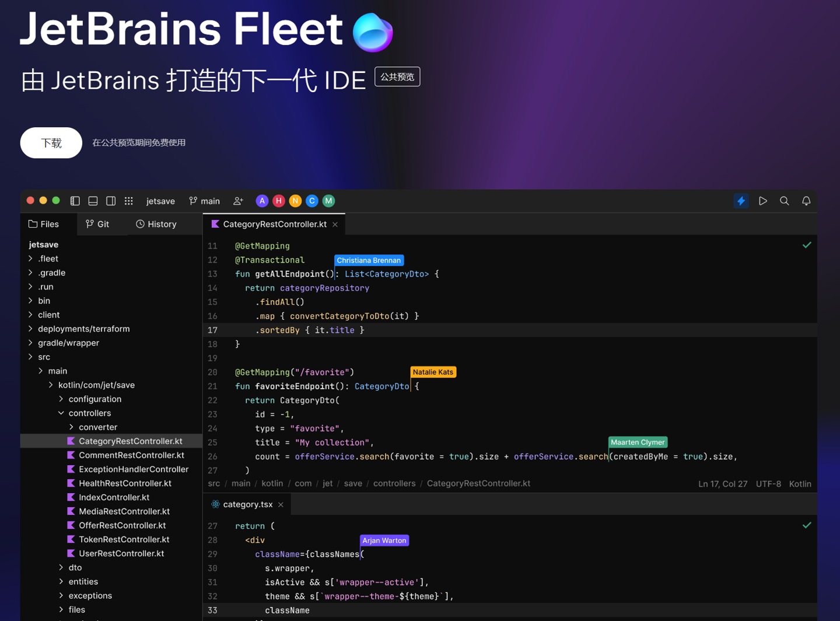The height and width of the screenshot is (621, 840).
Task: Click the green checkmark in category.tsx editor
Action: click(x=807, y=525)
